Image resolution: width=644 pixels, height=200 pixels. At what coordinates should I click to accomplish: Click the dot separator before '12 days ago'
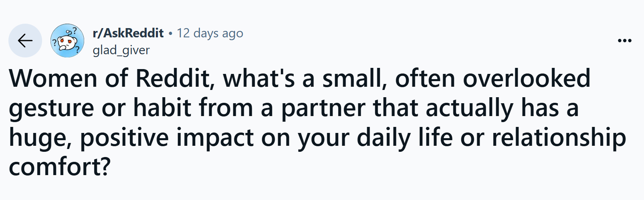tap(170, 33)
